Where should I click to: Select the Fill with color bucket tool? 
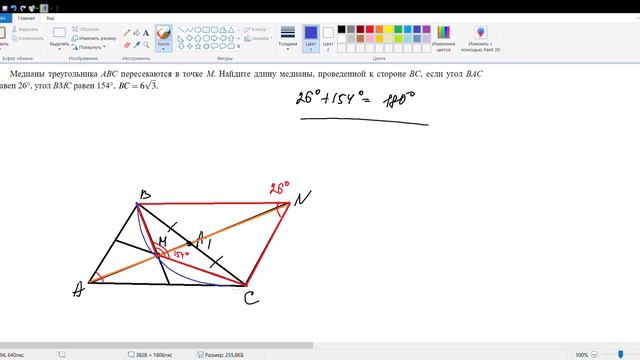click(136, 33)
